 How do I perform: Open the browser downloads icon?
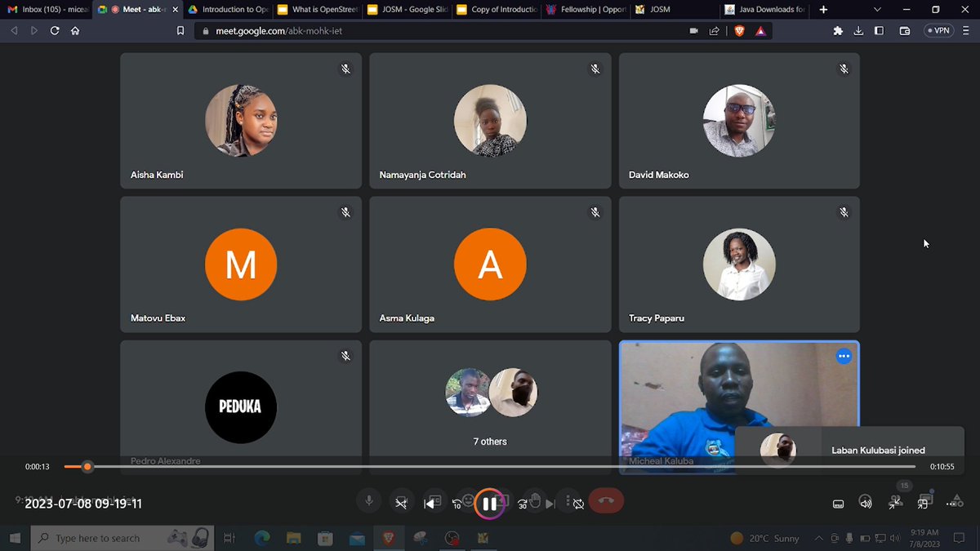[x=858, y=31]
